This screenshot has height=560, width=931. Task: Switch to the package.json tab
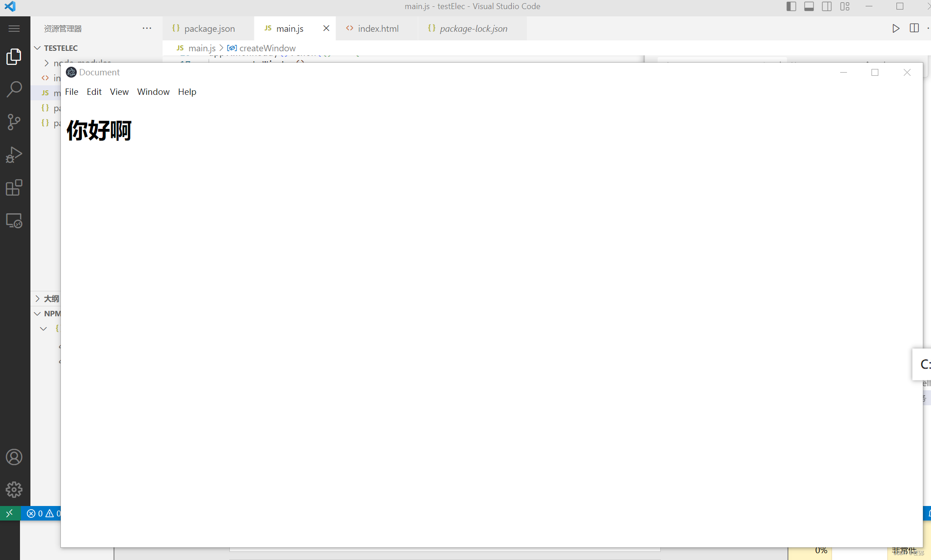[209, 29]
